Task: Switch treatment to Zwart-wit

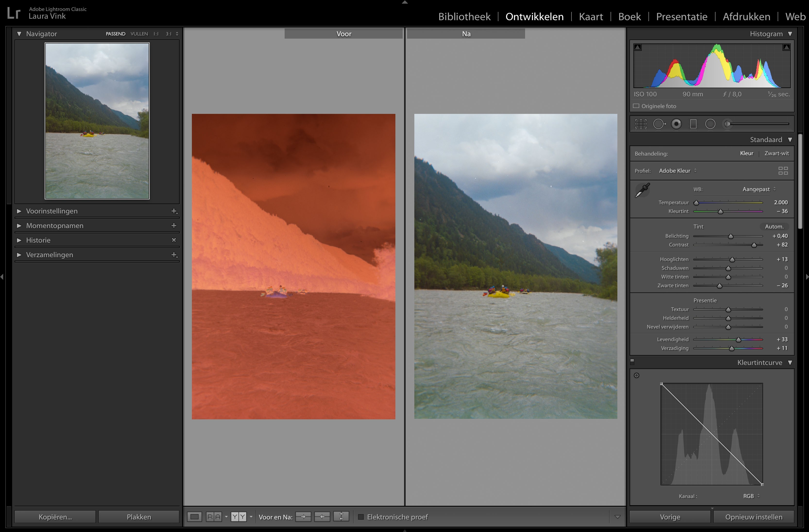Action: click(777, 153)
